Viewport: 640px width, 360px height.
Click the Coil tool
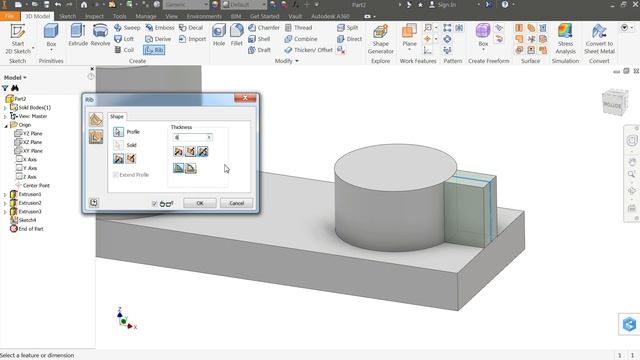click(x=124, y=50)
